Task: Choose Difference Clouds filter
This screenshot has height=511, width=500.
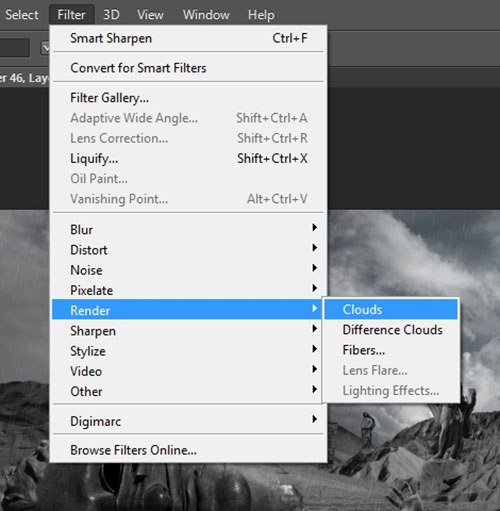Action: point(391,330)
